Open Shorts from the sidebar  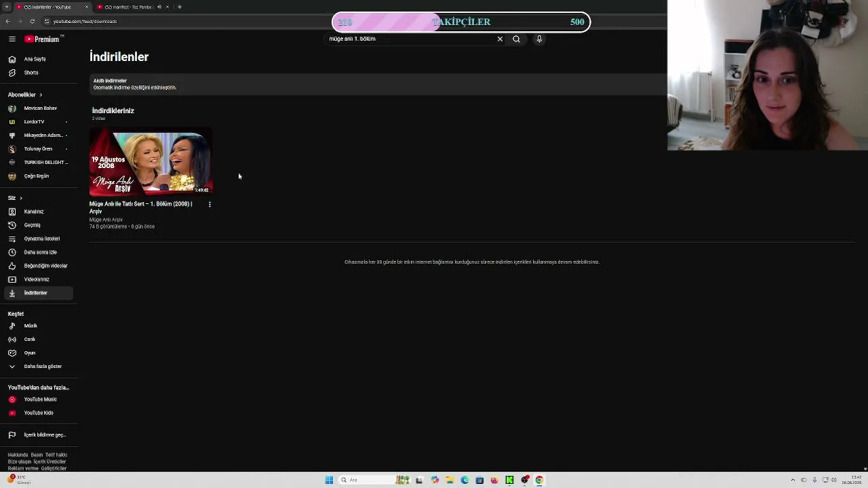39,73
